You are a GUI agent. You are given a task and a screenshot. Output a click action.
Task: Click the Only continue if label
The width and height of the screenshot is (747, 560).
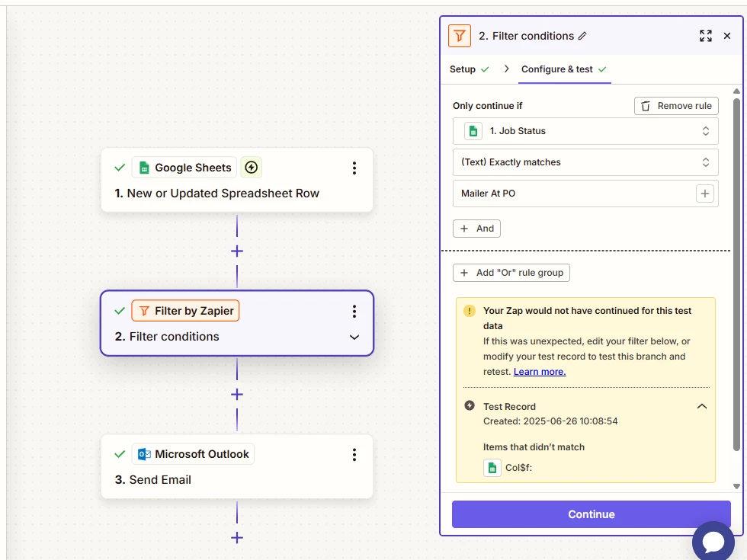click(487, 106)
